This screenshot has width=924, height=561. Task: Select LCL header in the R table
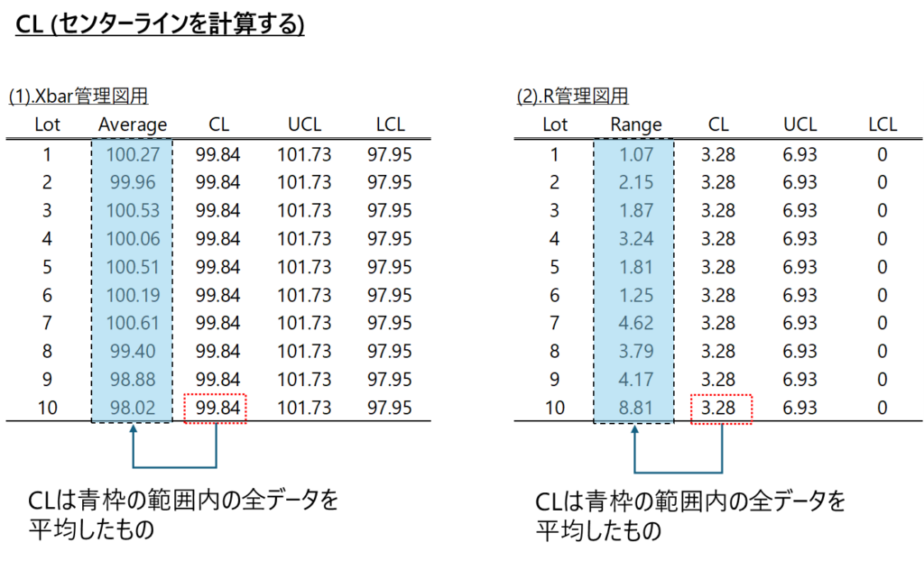coord(882,124)
